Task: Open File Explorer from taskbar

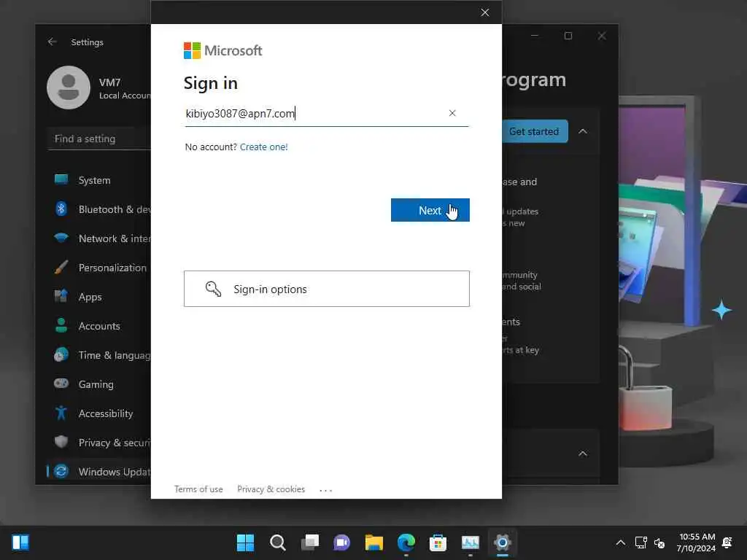Action: 374,542
